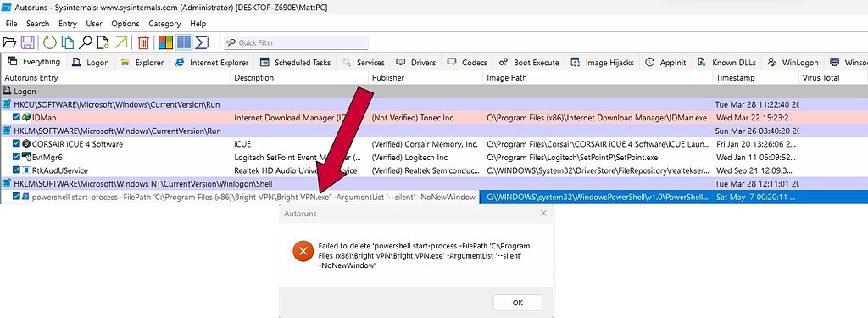
Task: Click the Sigma toolbar icon
Action: tap(202, 42)
